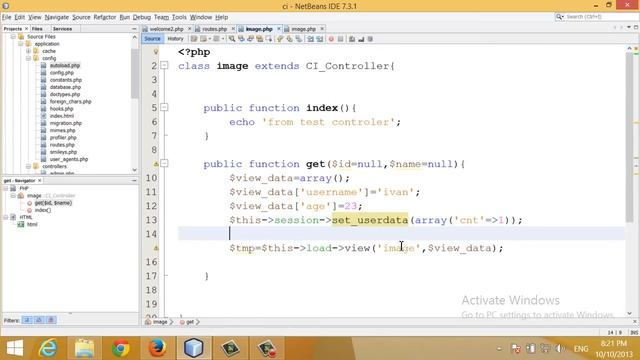Expand the cache folder in Projects tree

[28, 51]
